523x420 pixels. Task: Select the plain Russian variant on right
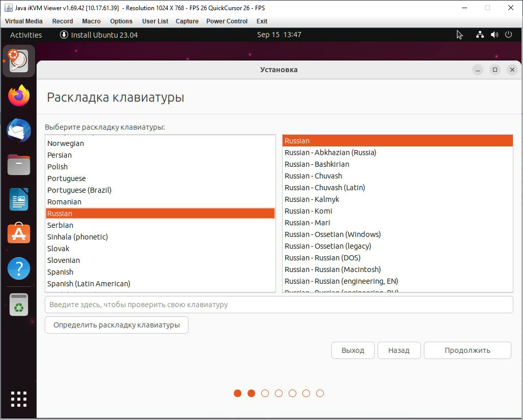point(397,141)
